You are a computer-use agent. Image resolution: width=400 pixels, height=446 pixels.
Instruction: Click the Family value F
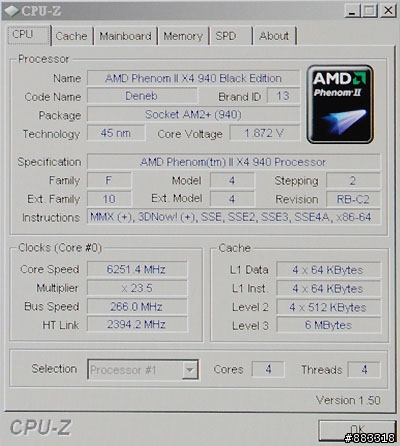click(x=109, y=181)
